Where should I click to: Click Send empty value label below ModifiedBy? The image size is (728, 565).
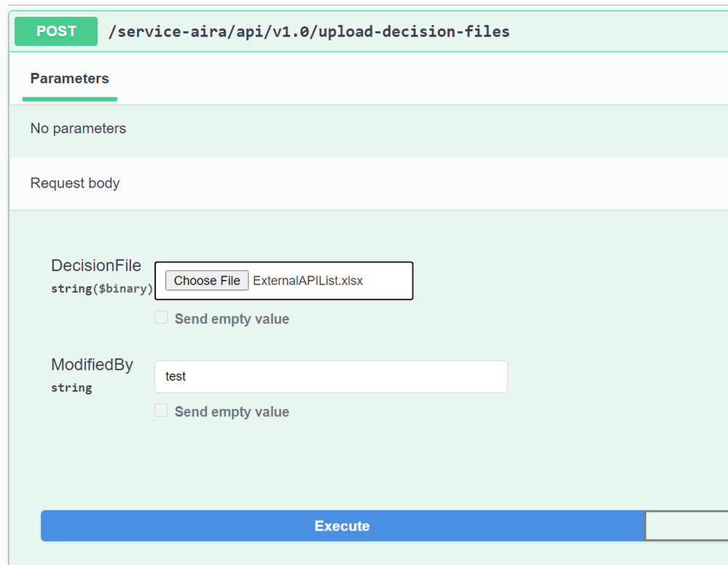click(x=232, y=412)
